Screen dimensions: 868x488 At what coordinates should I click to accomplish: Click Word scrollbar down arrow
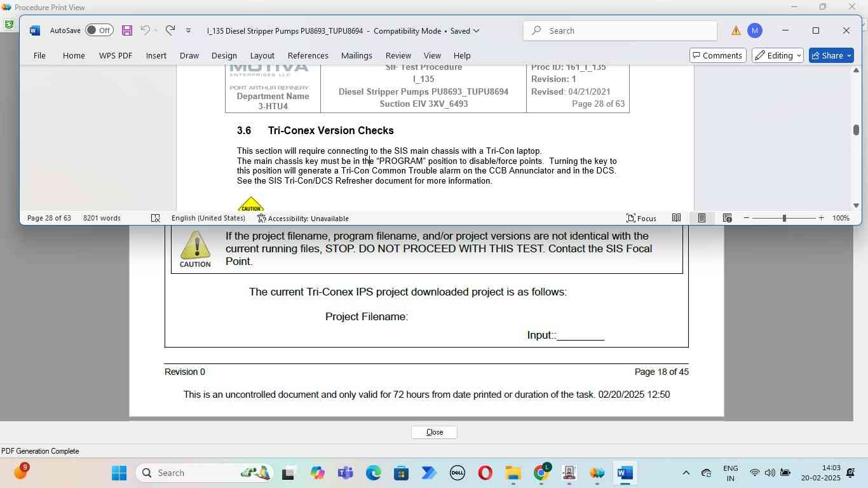pos(856,205)
